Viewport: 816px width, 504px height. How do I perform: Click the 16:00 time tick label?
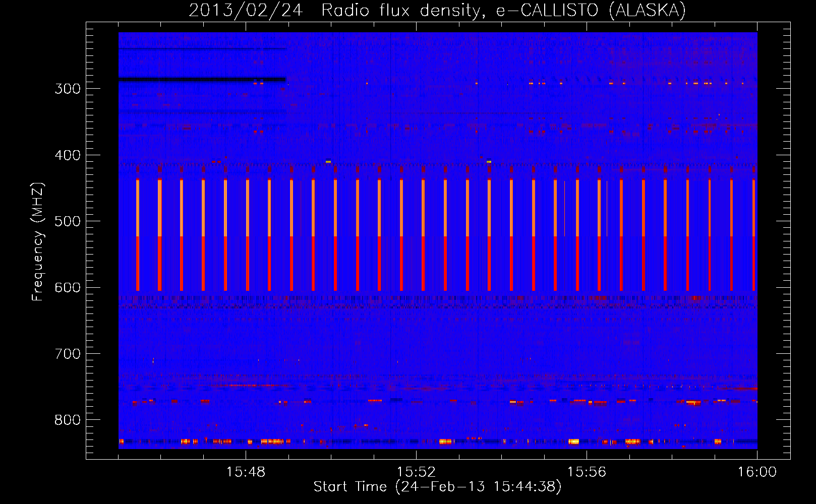pyautogui.click(x=757, y=472)
